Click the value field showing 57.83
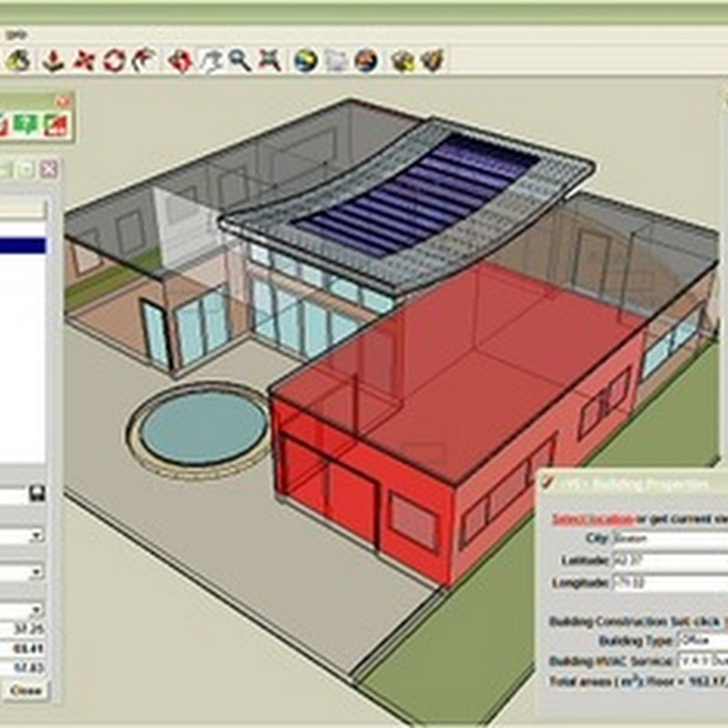The image size is (728, 728). click(x=24, y=668)
